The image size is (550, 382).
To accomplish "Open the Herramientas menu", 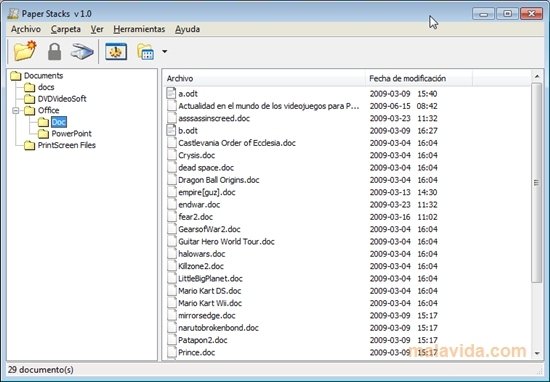I will pyautogui.click(x=139, y=29).
